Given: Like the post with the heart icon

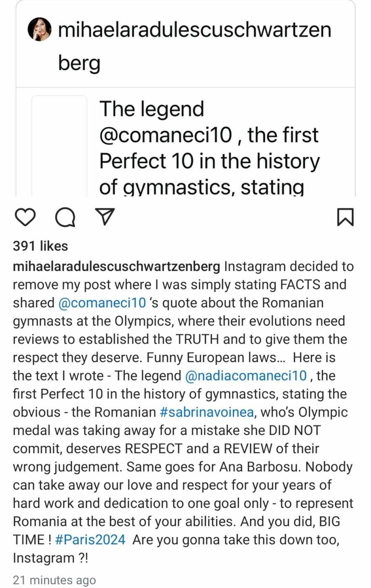Looking at the screenshot, I should tap(25, 217).
